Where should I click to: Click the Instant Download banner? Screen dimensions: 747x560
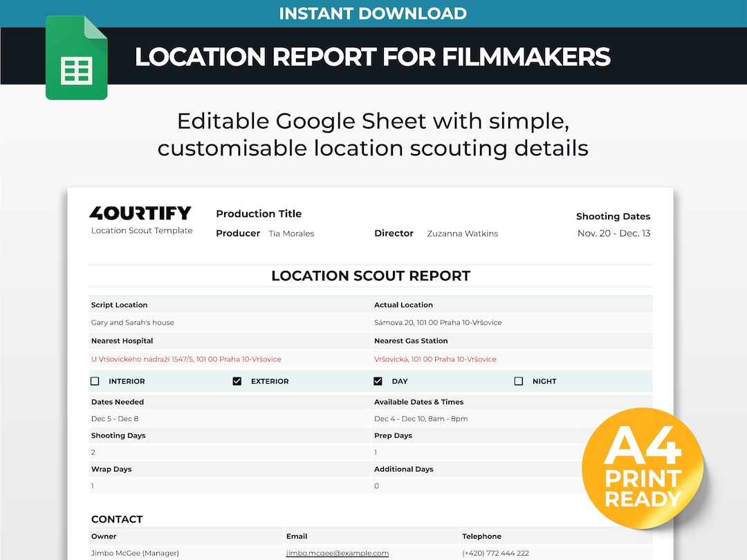coord(373,13)
